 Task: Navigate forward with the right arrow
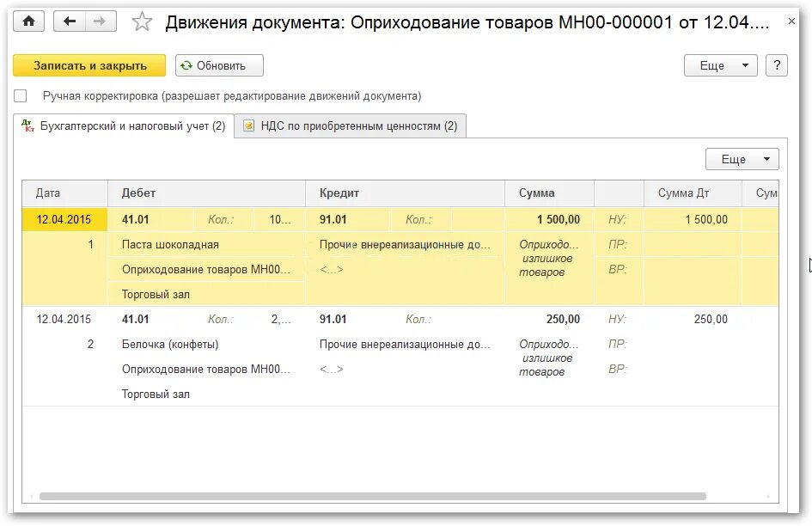click(100, 21)
